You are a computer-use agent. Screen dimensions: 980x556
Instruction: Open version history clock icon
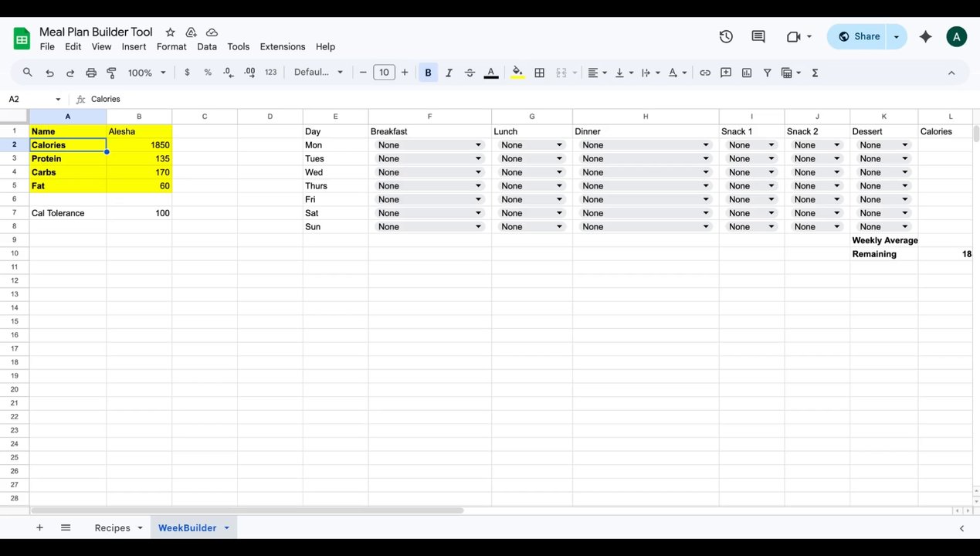tap(726, 36)
